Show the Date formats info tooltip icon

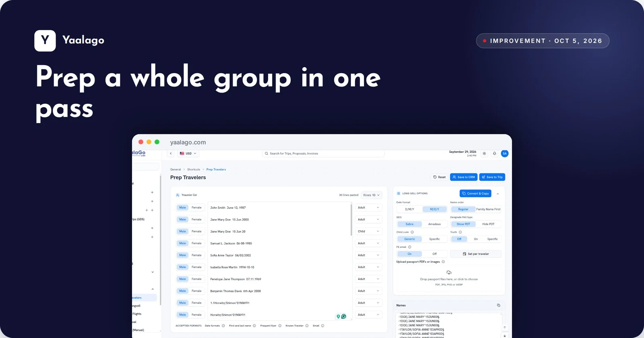223,326
